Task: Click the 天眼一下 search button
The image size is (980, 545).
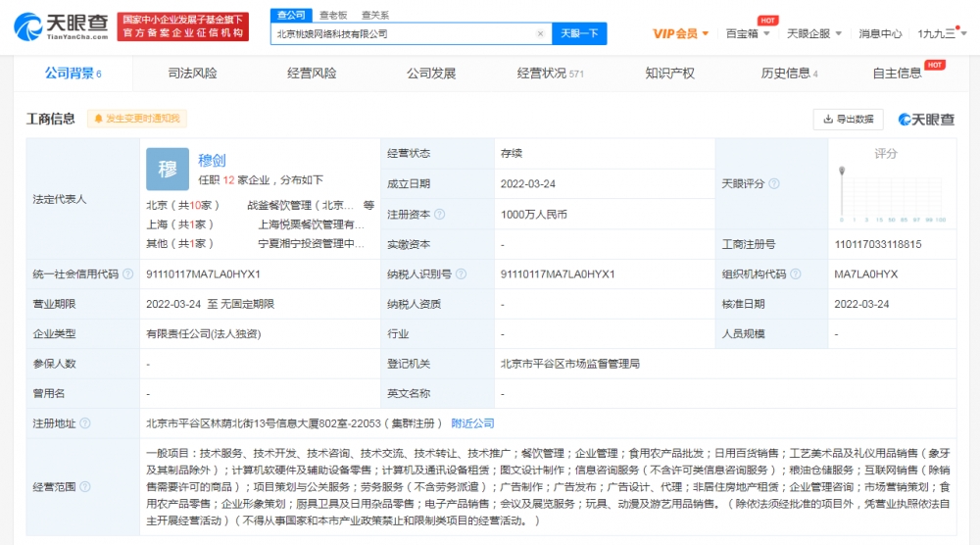Action: 579,33
